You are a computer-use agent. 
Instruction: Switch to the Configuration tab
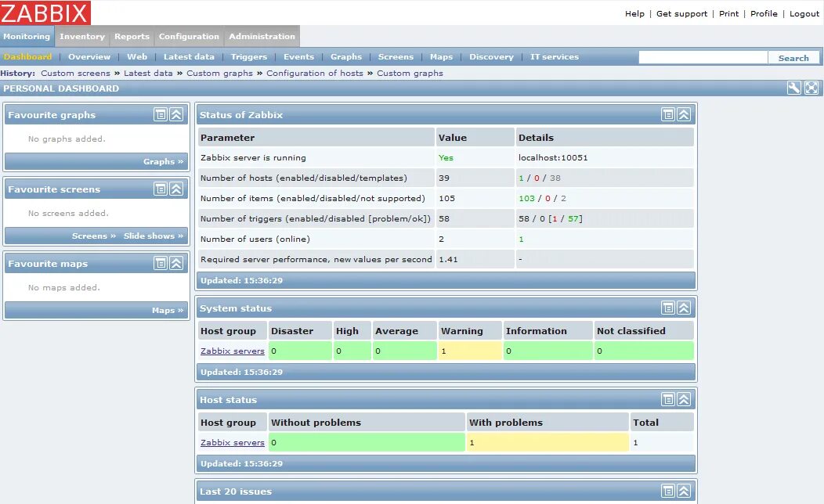pos(189,36)
